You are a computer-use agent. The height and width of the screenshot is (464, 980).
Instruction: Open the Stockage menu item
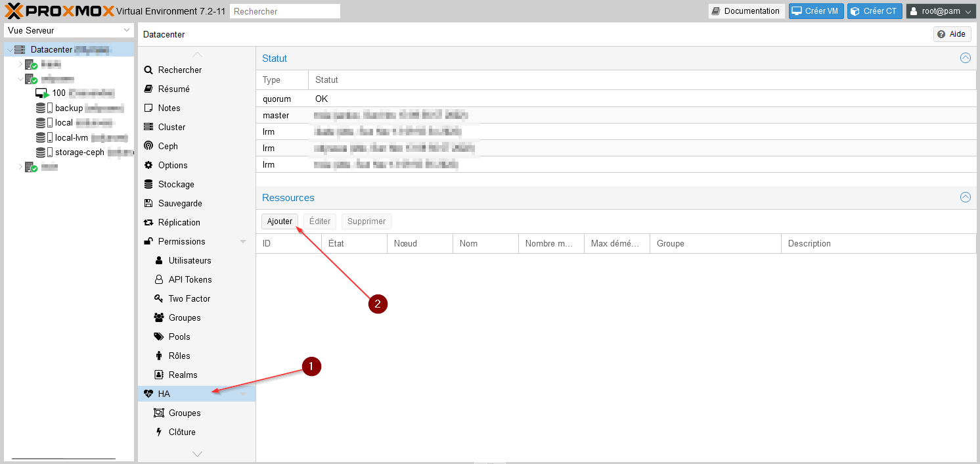pos(176,184)
